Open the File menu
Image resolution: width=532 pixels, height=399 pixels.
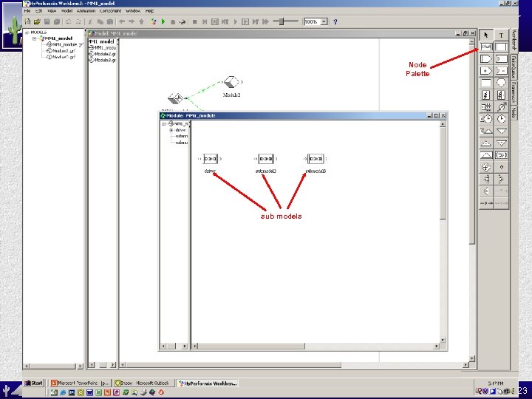(x=27, y=11)
